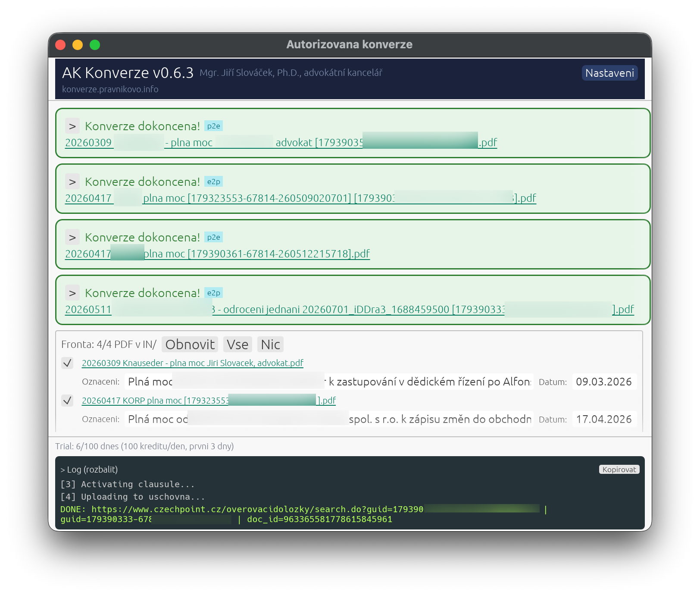Open the plna moc [179323553-67814-260509020701] PDF link
The height and width of the screenshot is (595, 700).
point(300,198)
